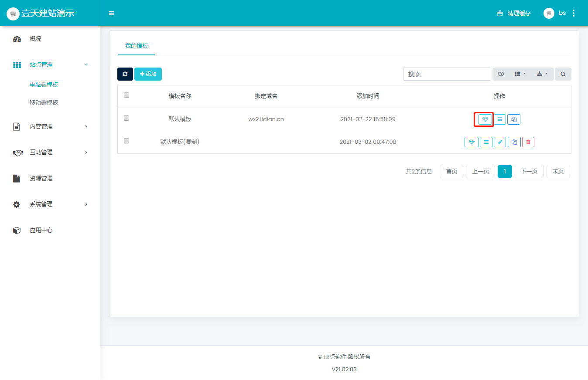The width and height of the screenshot is (588, 380).
Task: Click the hamburger menu icon in header
Action: [x=111, y=13]
